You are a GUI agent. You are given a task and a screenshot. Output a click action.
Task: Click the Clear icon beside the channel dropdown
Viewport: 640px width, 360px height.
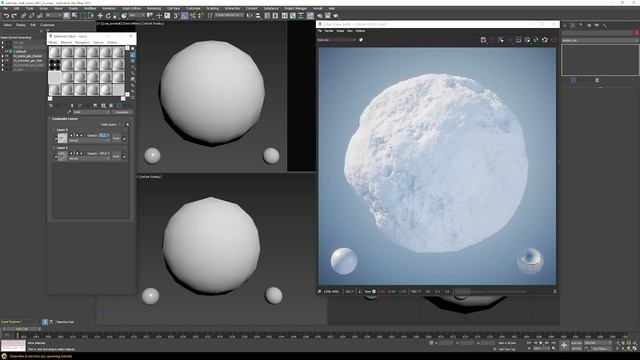coord(361,40)
